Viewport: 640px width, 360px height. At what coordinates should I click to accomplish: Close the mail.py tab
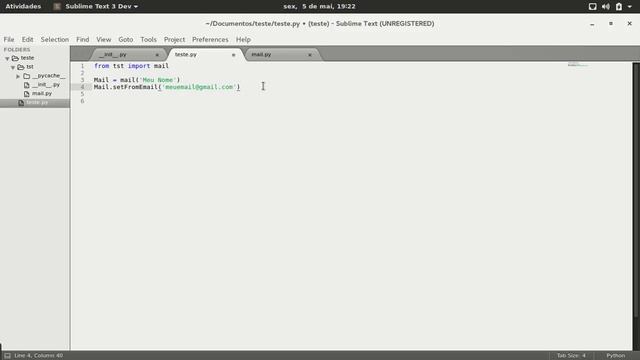310,55
